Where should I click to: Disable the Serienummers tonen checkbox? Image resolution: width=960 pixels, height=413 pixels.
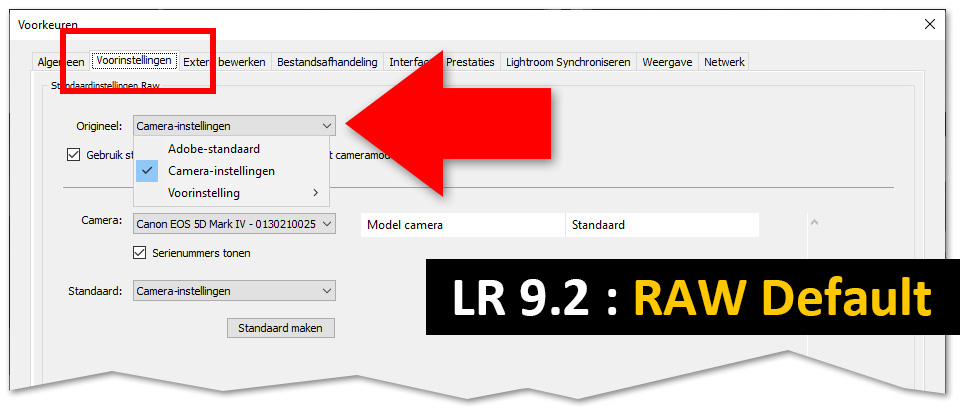[140, 253]
